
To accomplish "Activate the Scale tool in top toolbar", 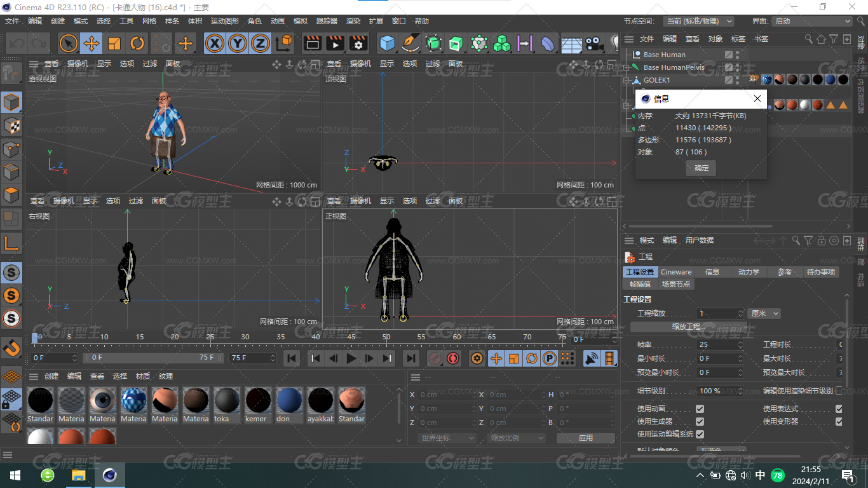I will click(114, 43).
